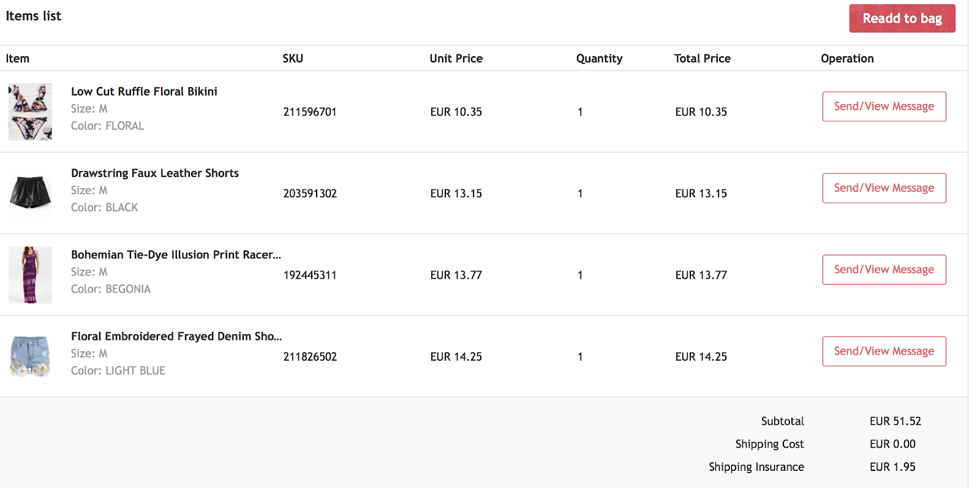
Task: Click SKU number 211826502
Action: coord(310,356)
